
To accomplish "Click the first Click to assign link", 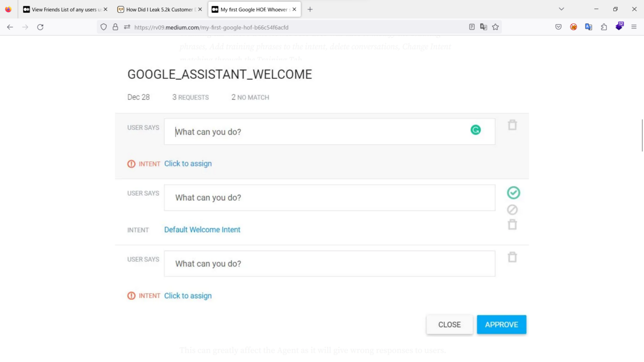I will click(188, 164).
